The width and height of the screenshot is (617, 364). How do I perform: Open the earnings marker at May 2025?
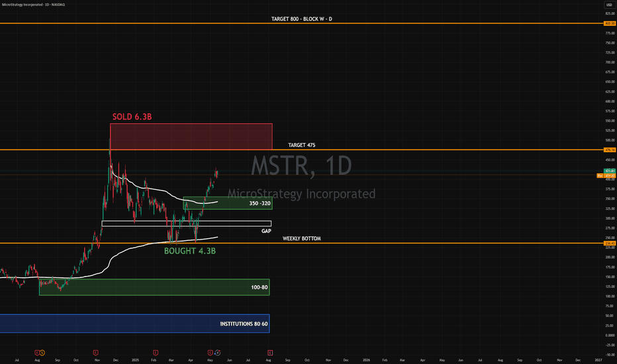210,353
